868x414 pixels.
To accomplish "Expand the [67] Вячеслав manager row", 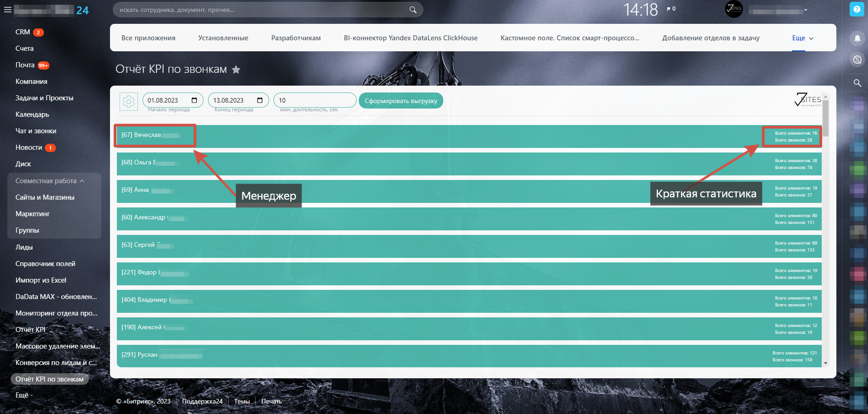I will (469, 136).
